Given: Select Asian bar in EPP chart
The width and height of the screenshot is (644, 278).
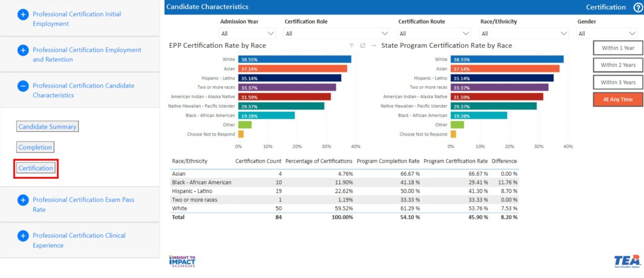Looking at the screenshot, I should 292,68.
